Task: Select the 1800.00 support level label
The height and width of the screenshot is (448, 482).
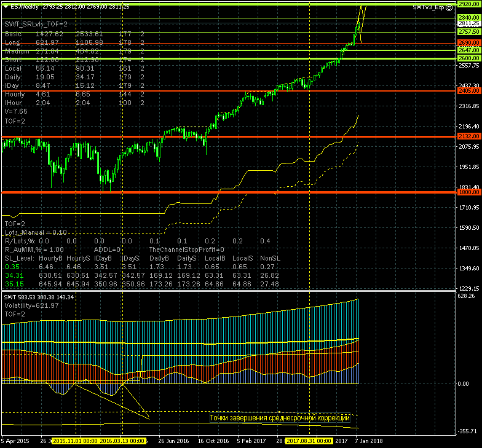Action: 469,192
